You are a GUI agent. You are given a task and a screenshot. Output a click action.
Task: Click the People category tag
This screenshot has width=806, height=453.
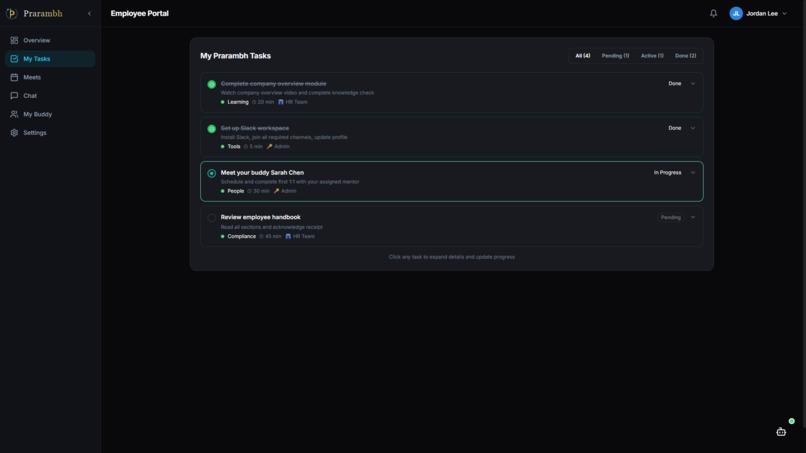tap(232, 191)
